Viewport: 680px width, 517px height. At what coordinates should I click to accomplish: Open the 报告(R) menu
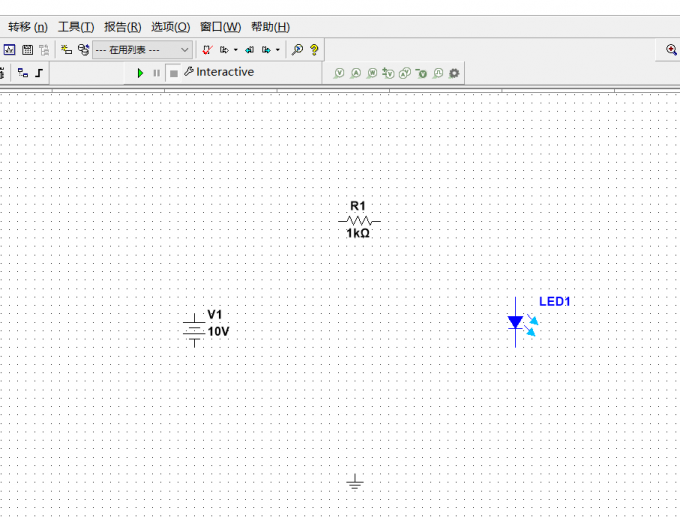tap(123, 27)
